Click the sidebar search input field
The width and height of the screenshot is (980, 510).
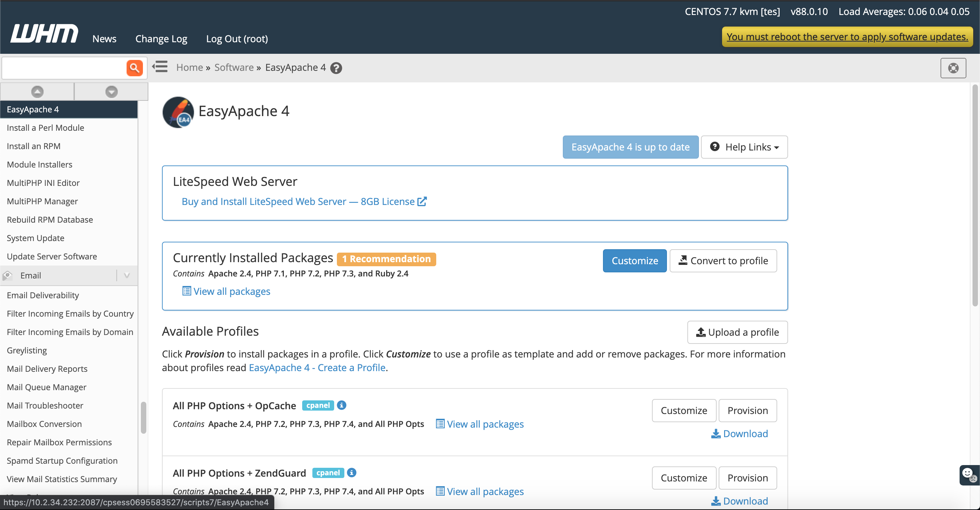point(64,68)
